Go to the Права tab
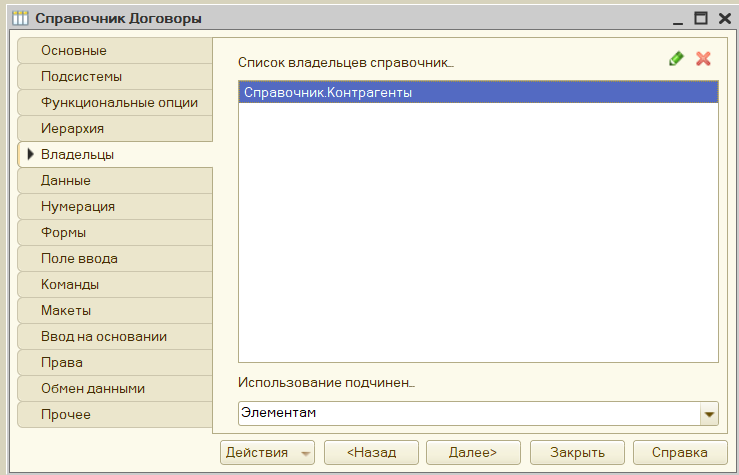 (115, 362)
